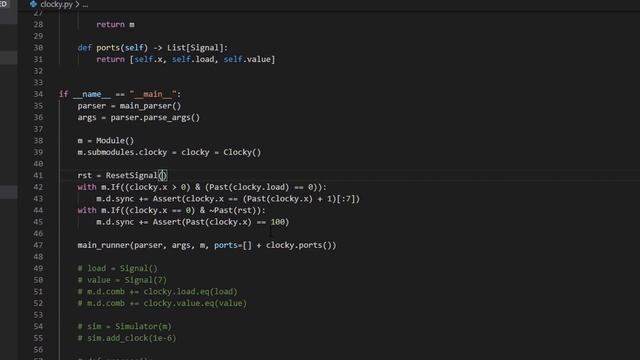Screen dimensions: 640x360
Task: Click comment 'clocky.value.eq(value)' line
Action: 162,304
